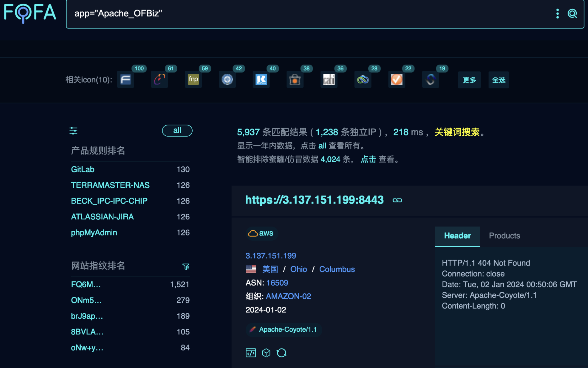Image resolution: width=588 pixels, height=368 pixels.
Task: Open the link https://3.137.151.199:8443
Action: pos(314,200)
